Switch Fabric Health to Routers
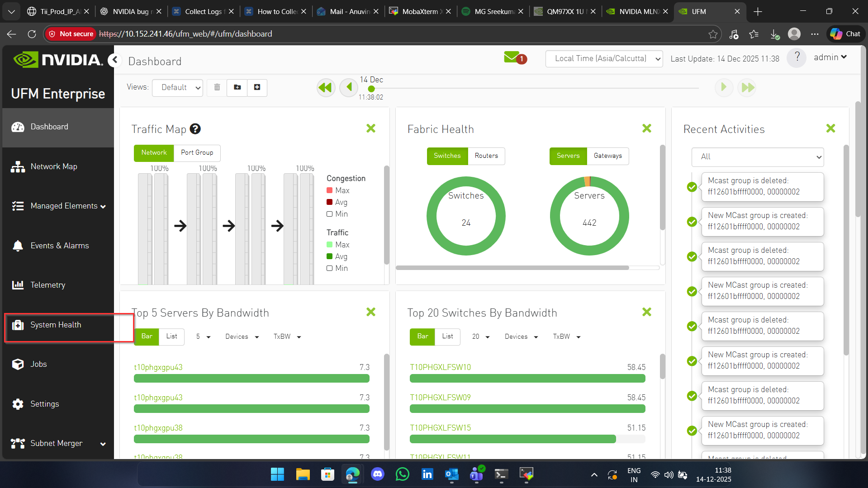868x488 pixels. coord(486,156)
